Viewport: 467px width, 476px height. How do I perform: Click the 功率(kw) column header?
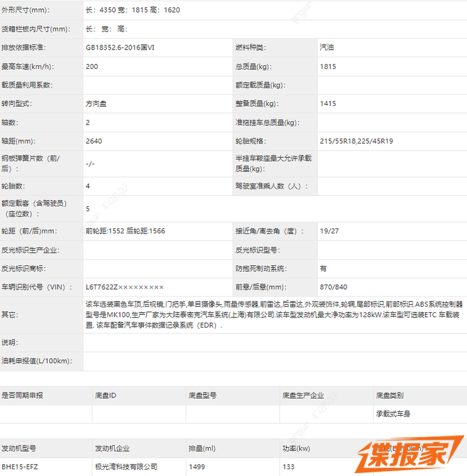[296, 448]
